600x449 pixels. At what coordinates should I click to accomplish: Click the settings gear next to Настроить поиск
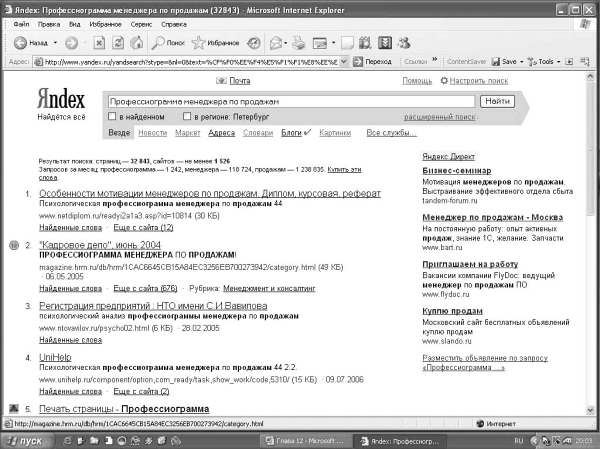444,81
